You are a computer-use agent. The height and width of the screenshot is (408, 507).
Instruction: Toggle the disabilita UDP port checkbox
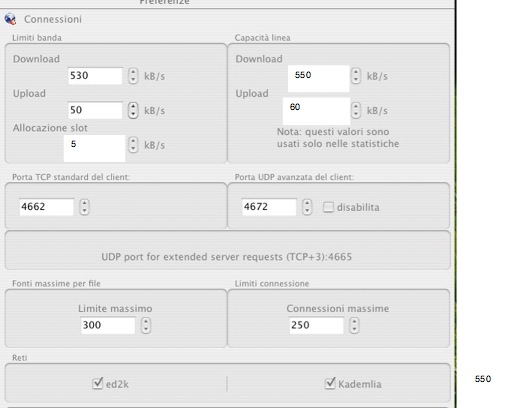(x=328, y=207)
